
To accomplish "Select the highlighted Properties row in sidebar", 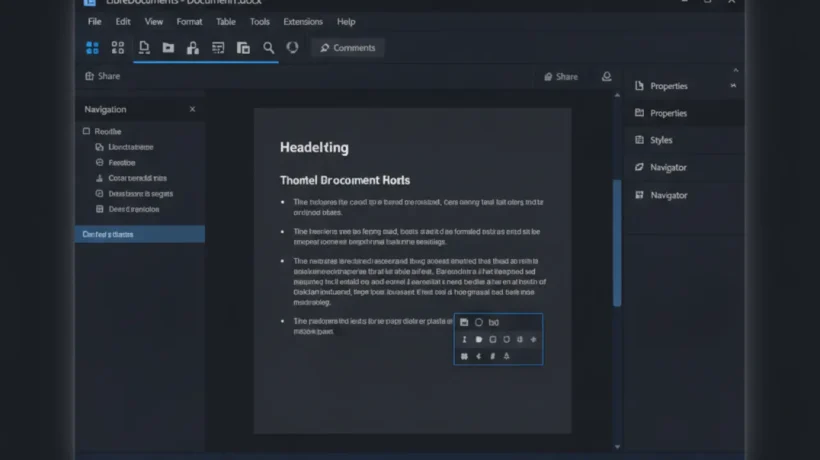I will [684, 113].
